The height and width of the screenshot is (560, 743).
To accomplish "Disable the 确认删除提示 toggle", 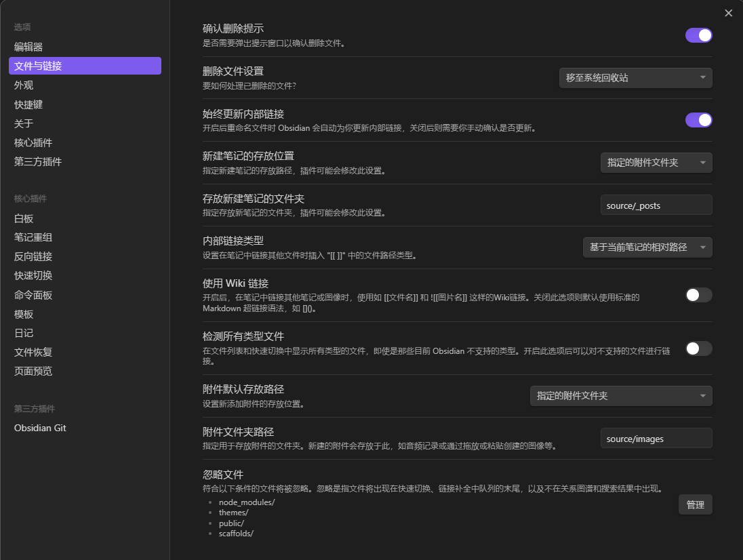I will click(x=698, y=35).
